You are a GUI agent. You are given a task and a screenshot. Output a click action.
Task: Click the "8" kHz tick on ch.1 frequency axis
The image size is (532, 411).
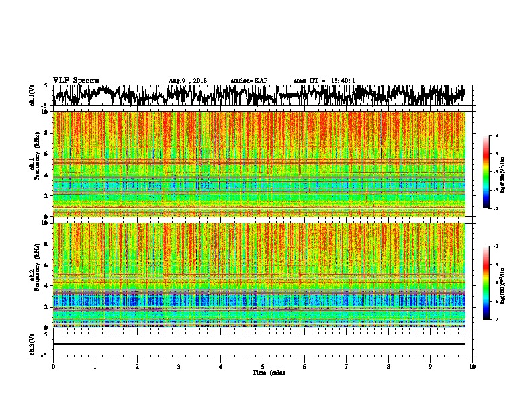pos(46,133)
